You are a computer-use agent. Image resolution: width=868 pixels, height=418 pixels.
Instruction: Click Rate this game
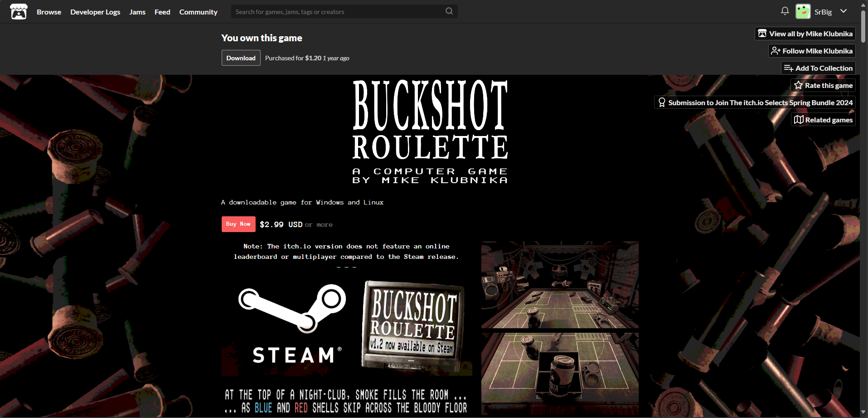(823, 85)
